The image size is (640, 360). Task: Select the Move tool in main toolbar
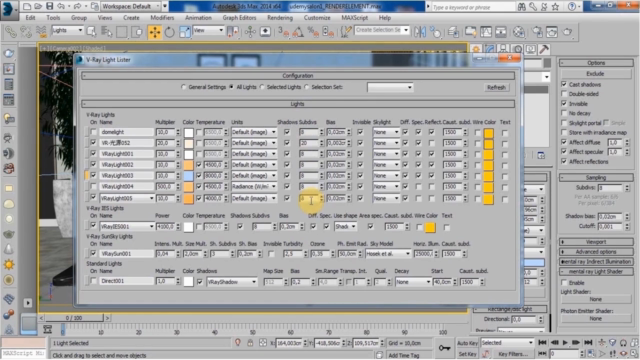[x=155, y=32]
